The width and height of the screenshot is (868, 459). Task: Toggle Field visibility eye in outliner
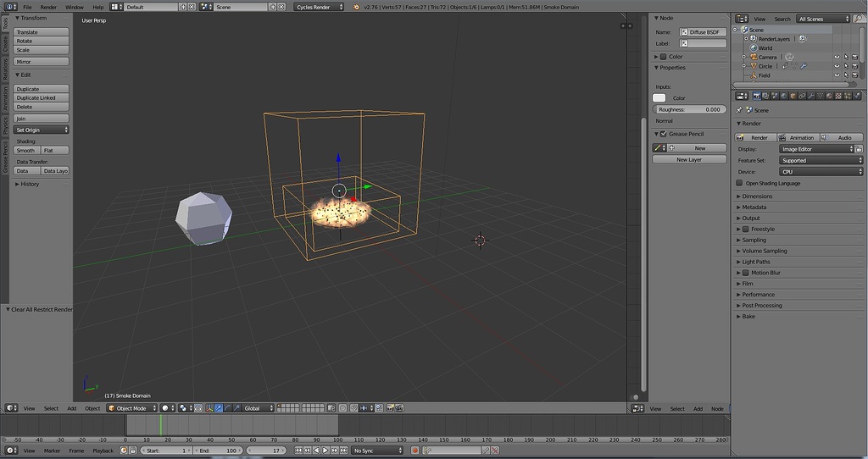[837, 75]
